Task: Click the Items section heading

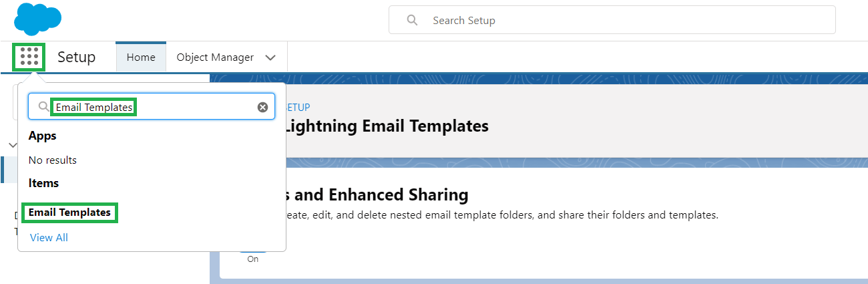Action: tap(43, 183)
